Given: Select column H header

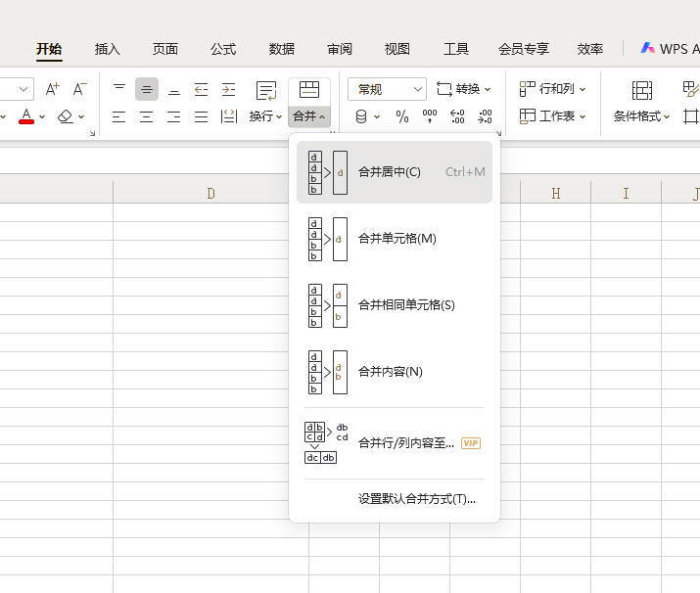Looking at the screenshot, I should [x=556, y=193].
